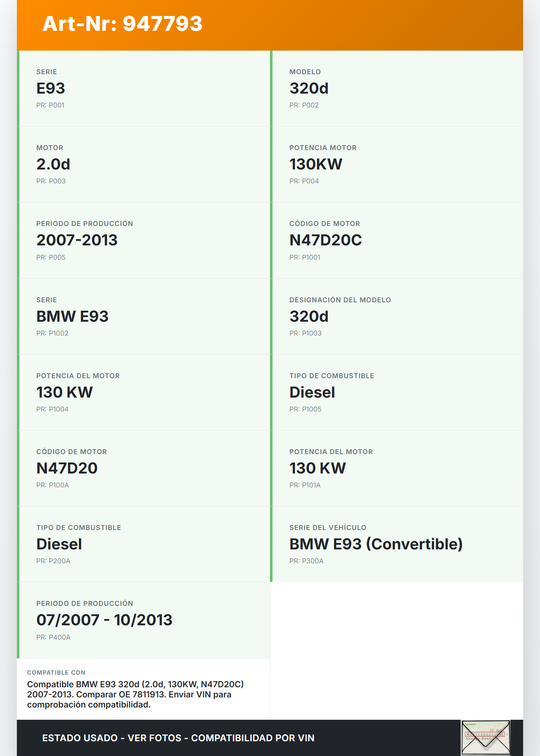Click the N47D20C engine code value

point(325,240)
